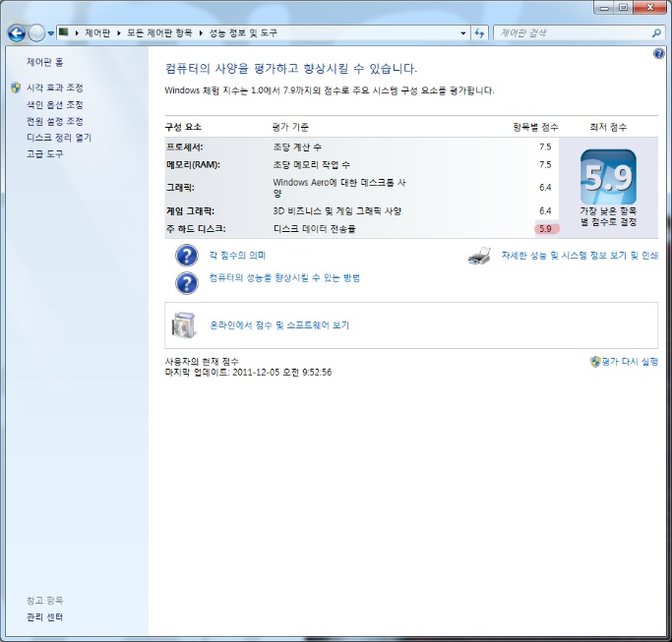Run 평가 다시 실행
This screenshot has height=642, width=672.
tap(630, 362)
